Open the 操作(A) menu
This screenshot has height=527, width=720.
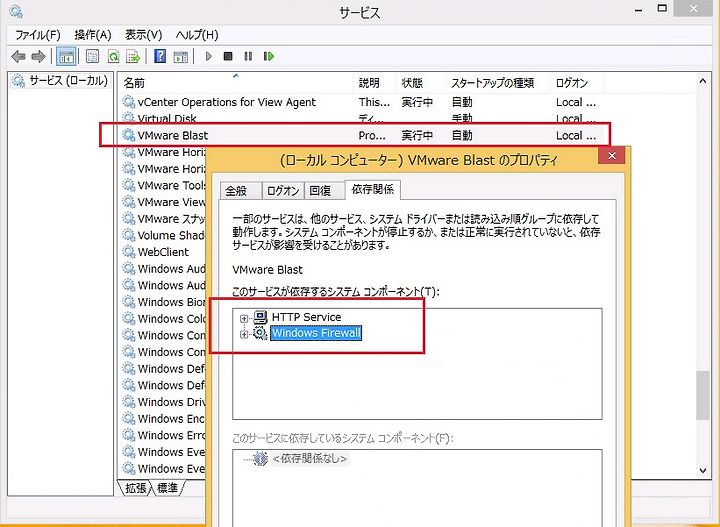(x=93, y=35)
